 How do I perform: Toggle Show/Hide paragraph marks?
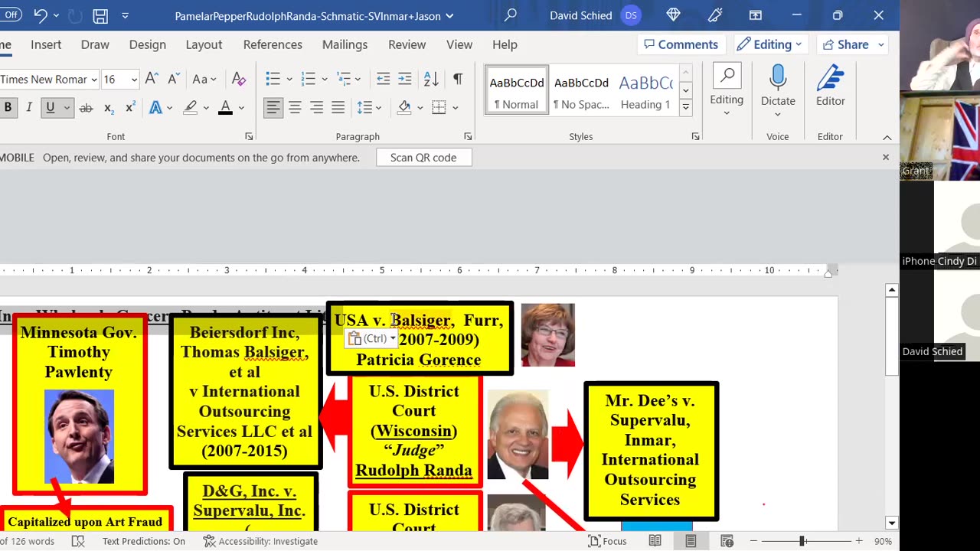[x=458, y=79]
